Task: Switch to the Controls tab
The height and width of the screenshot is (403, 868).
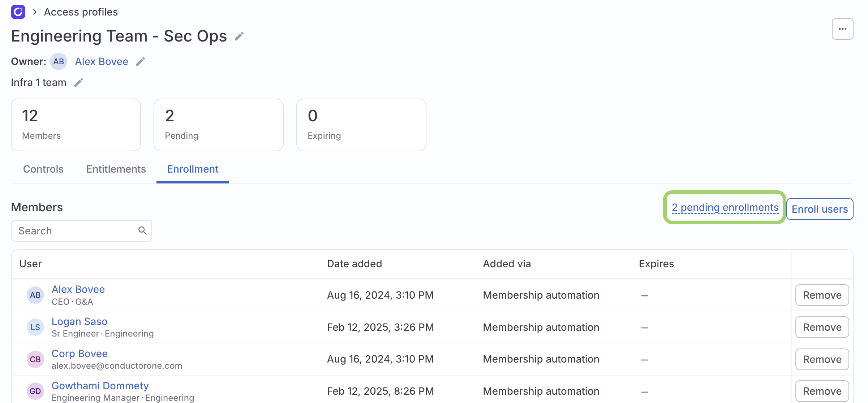Action: coord(43,169)
